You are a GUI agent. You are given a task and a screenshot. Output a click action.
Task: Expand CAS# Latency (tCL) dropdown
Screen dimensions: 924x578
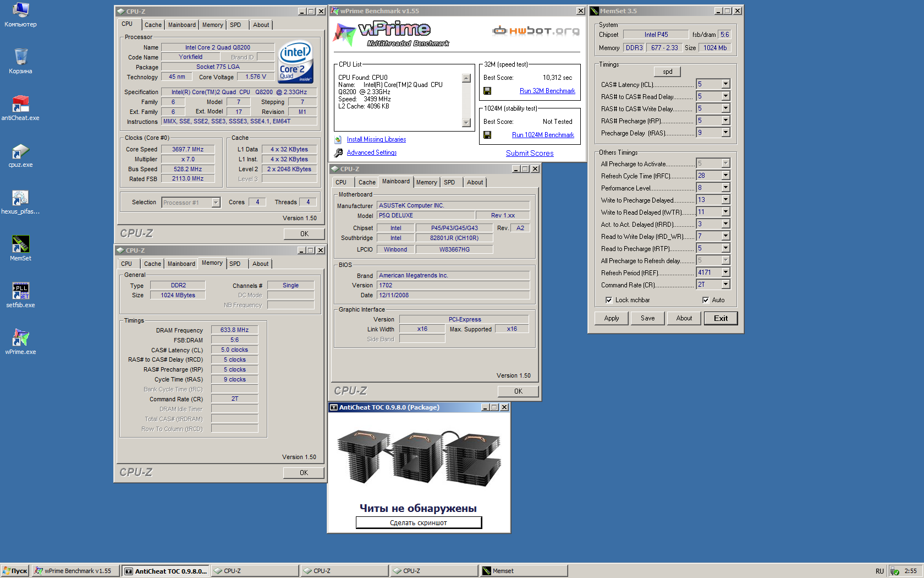(x=725, y=84)
